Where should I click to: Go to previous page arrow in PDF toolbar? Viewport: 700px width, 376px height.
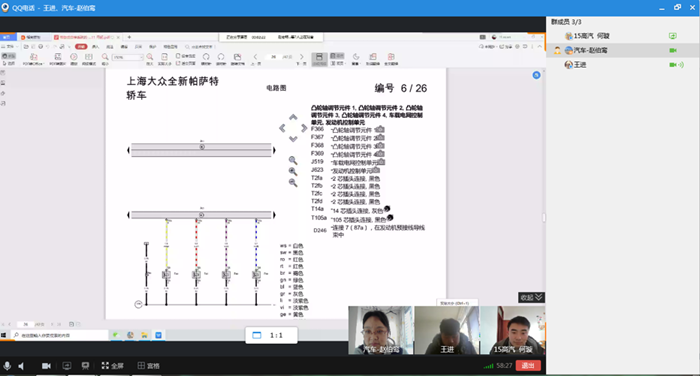click(x=255, y=57)
